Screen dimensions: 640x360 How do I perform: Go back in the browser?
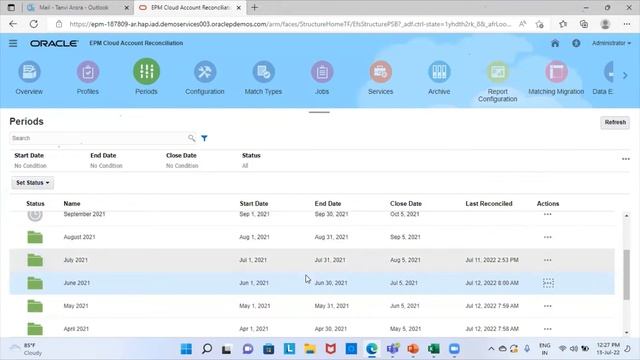point(13,24)
